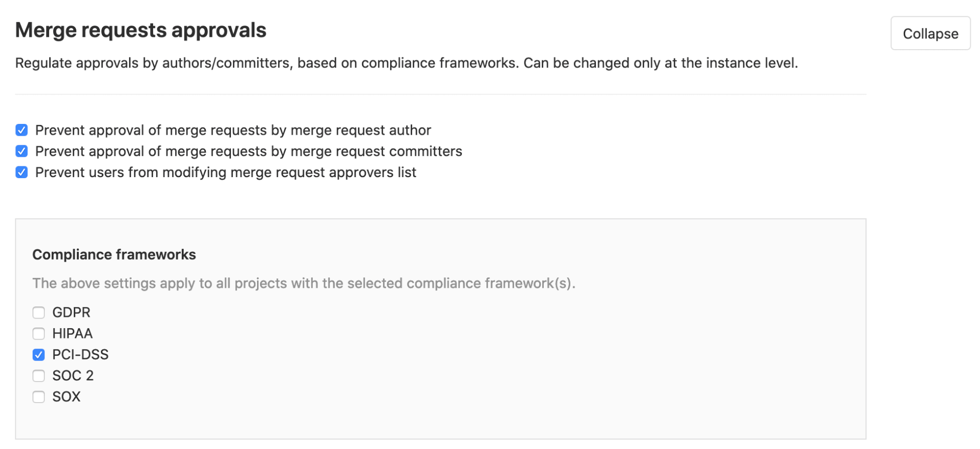Check the SOX framework checkbox

click(38, 396)
